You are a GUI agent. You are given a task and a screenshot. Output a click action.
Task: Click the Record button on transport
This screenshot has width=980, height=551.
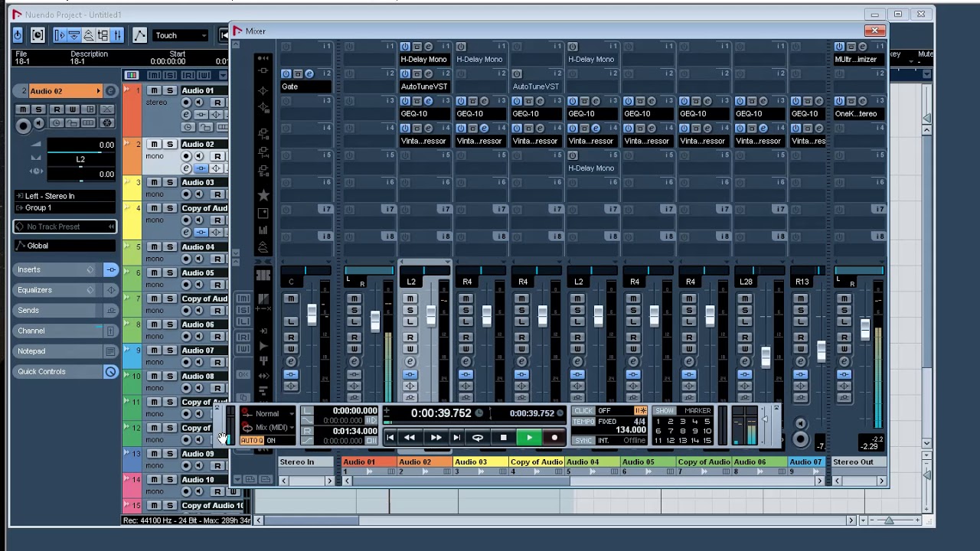pos(554,438)
